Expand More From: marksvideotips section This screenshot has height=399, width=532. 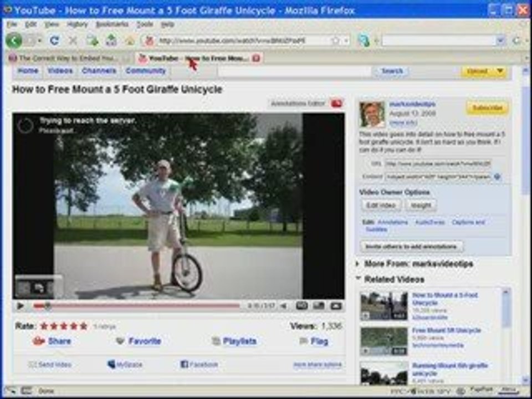point(357,264)
